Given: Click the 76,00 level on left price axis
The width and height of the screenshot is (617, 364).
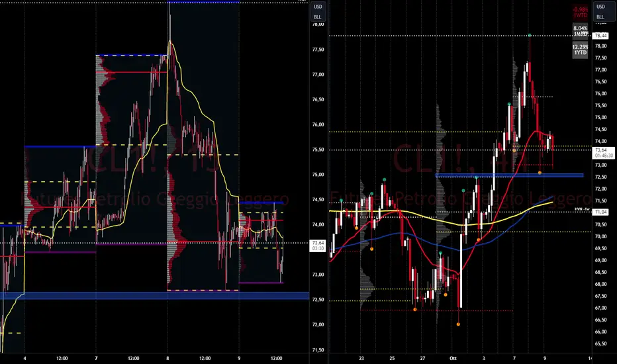Looking at the screenshot, I should coord(318,124).
